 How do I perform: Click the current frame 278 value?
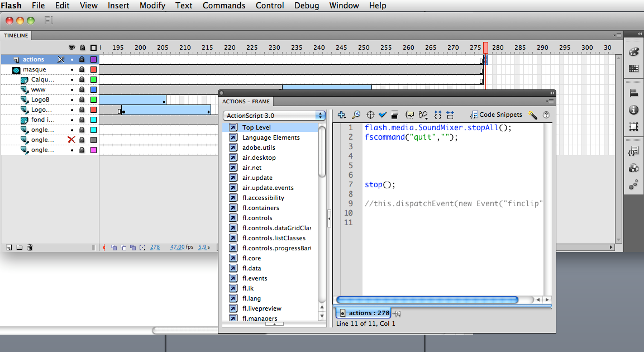(155, 247)
